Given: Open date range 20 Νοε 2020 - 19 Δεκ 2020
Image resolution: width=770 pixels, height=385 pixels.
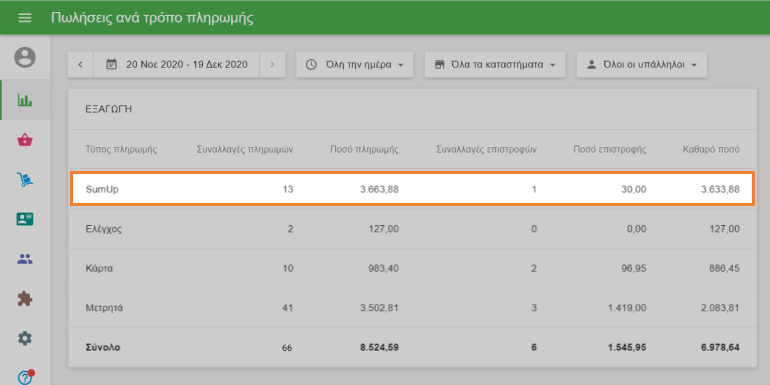Looking at the screenshot, I should [x=176, y=64].
